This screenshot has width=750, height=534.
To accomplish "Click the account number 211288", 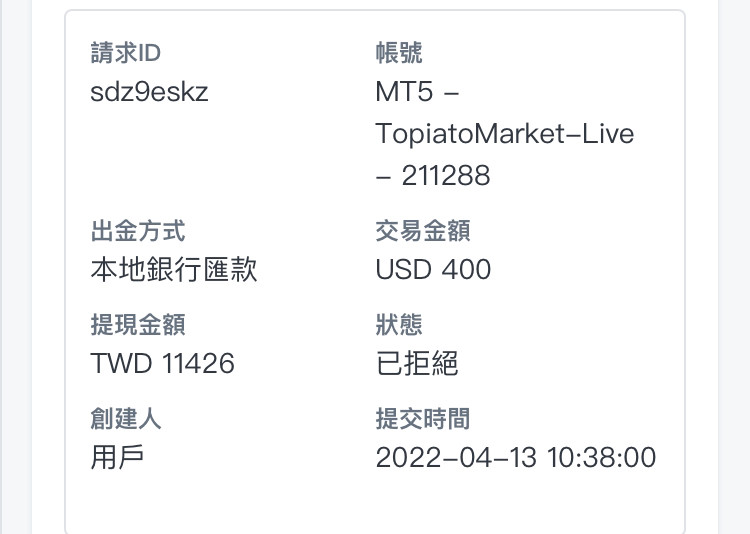I will (x=446, y=176).
